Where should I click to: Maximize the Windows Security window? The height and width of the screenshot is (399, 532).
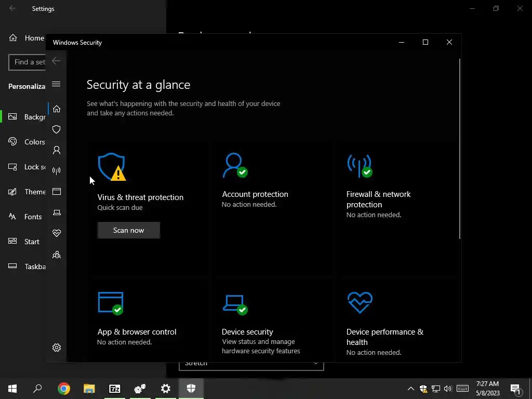(425, 42)
